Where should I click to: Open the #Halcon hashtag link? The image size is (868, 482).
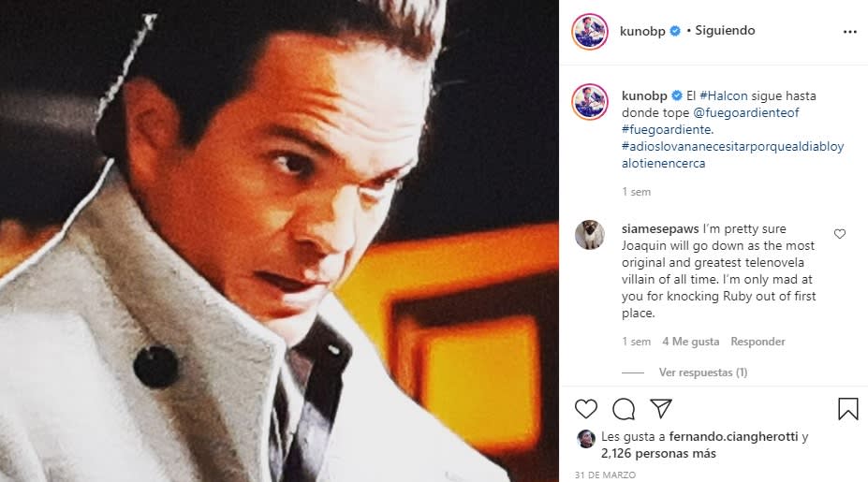point(724,95)
